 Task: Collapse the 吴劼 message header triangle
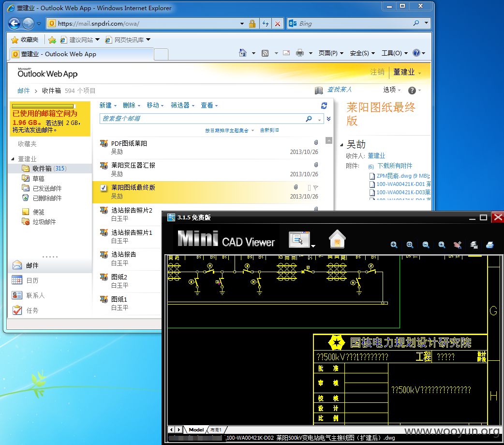341,145
